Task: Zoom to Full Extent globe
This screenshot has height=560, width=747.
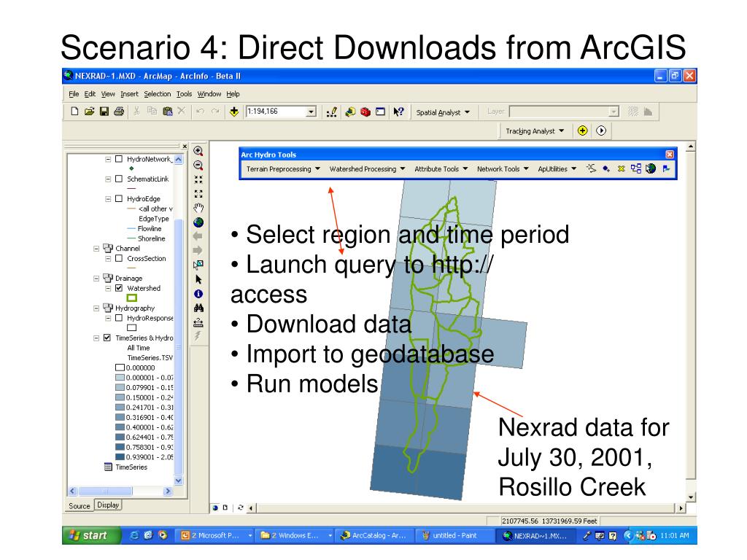Action: (x=198, y=222)
